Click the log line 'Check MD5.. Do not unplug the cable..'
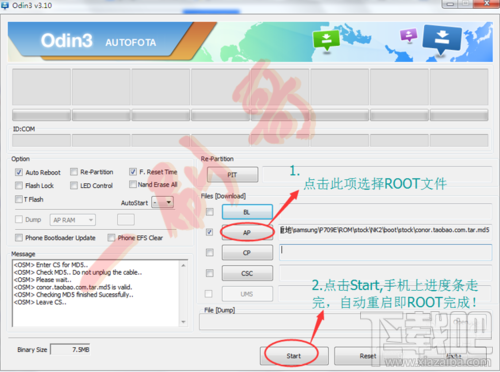The width and height of the screenshot is (500, 372). tap(78, 272)
